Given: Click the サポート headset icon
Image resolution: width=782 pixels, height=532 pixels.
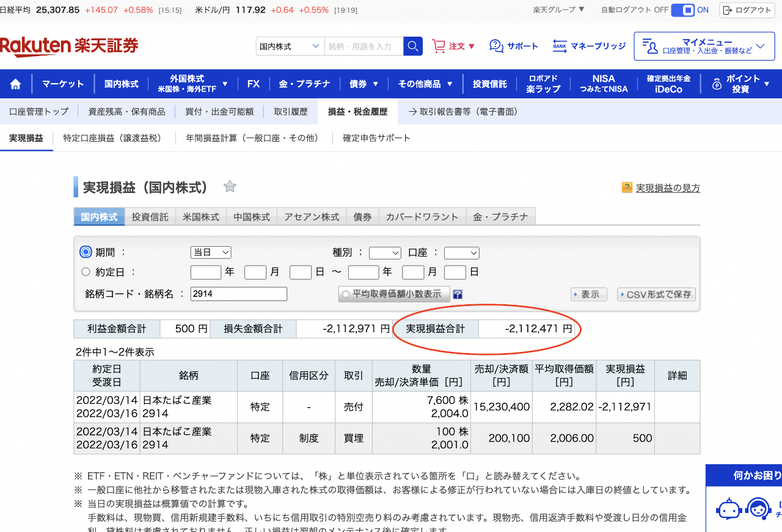Looking at the screenshot, I should pos(495,46).
